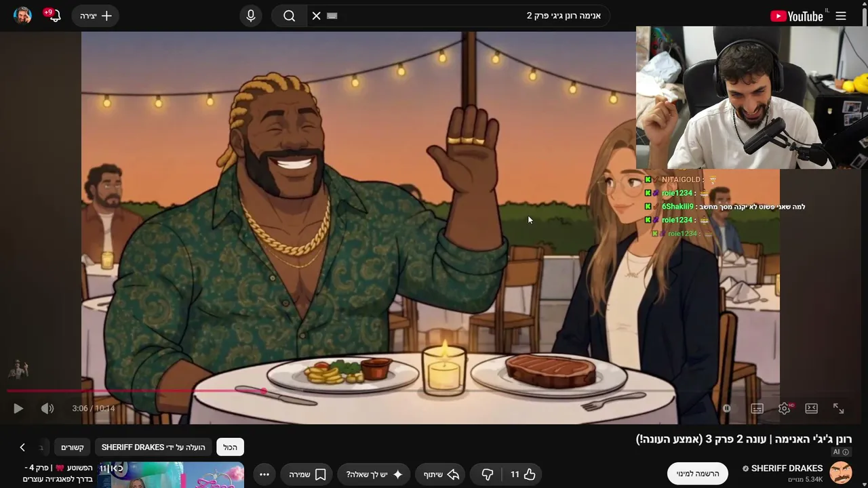This screenshot has width=868, height=488.
Task: Like the video with thumbs up
Action: pos(523,474)
